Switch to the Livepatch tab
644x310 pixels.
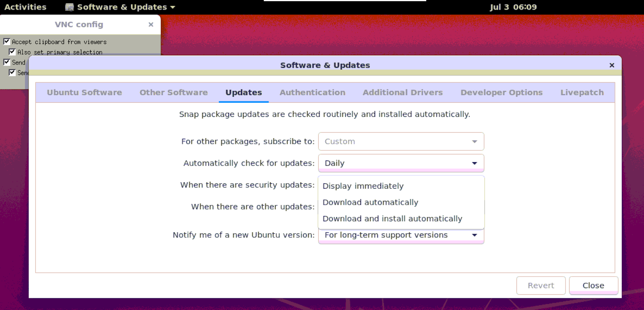pos(582,92)
